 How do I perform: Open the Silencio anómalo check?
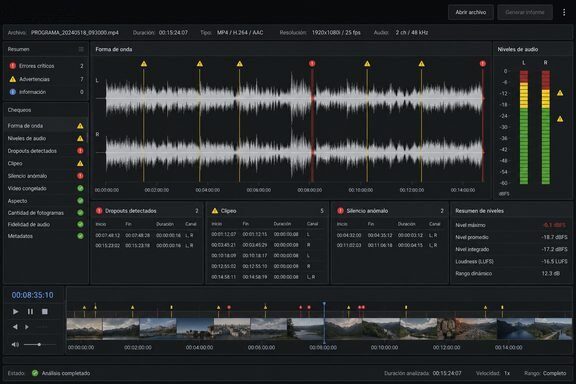46,176
